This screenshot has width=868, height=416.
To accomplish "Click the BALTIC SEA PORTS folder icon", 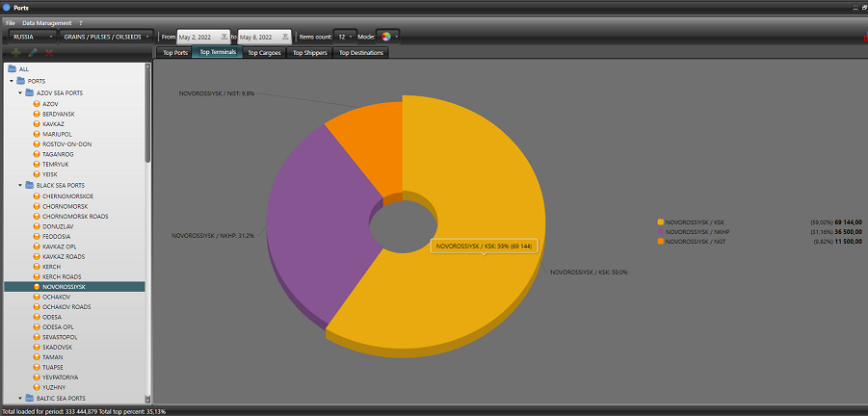I will coord(30,398).
